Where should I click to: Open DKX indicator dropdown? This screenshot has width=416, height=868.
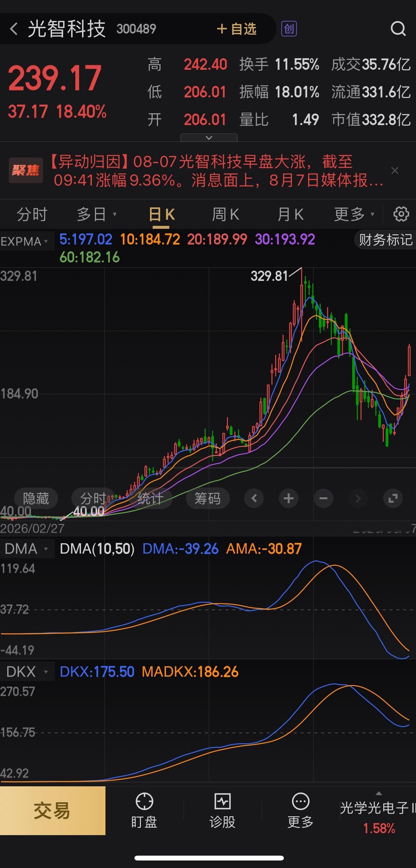[26, 671]
